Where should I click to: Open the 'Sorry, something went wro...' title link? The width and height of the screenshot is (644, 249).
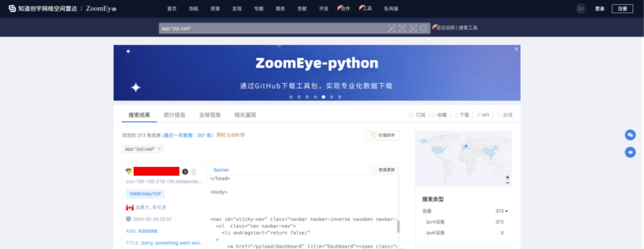(x=172, y=243)
